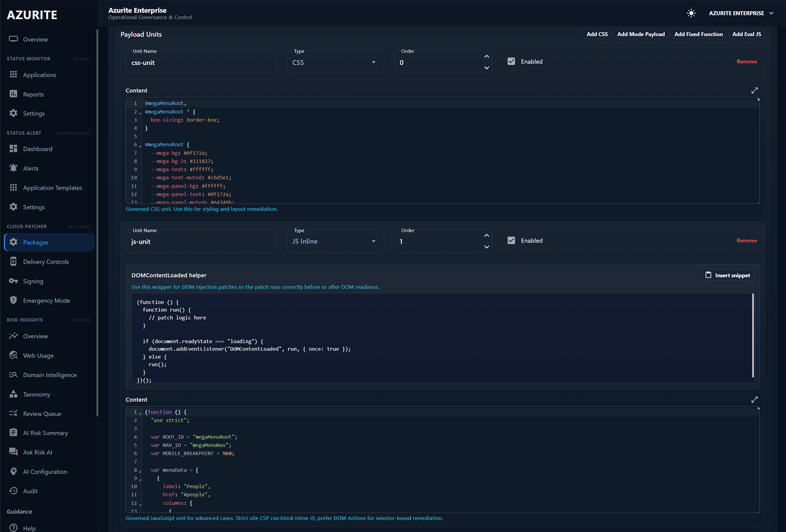Open the Type dropdown showing CSS
786x532 pixels.
(335, 62)
